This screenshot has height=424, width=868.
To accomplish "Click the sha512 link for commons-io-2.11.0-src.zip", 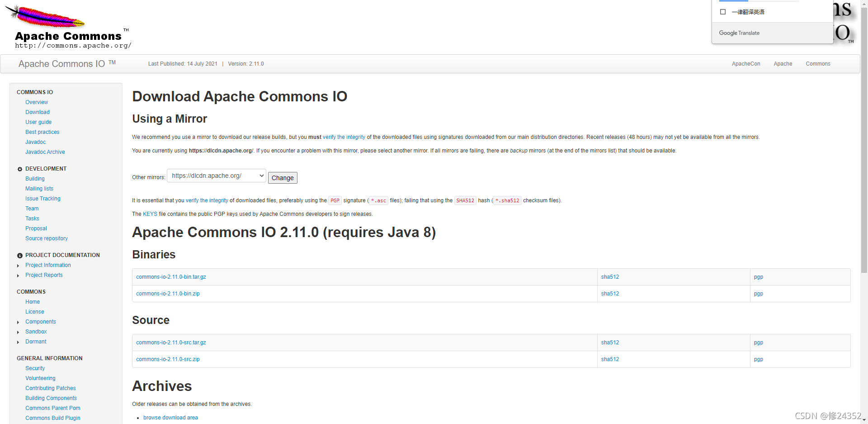I will pyautogui.click(x=610, y=359).
